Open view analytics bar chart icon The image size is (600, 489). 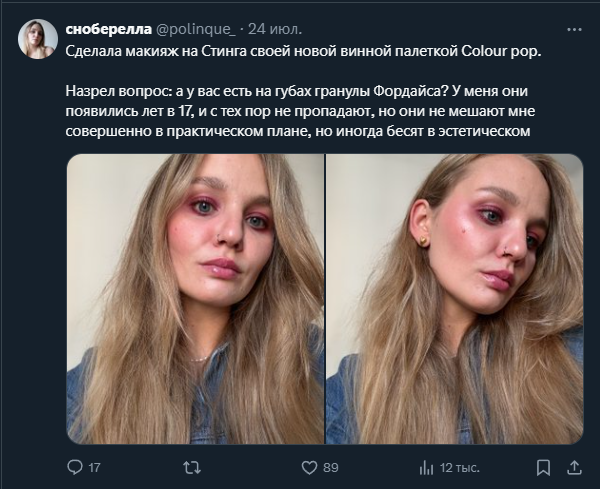427,467
